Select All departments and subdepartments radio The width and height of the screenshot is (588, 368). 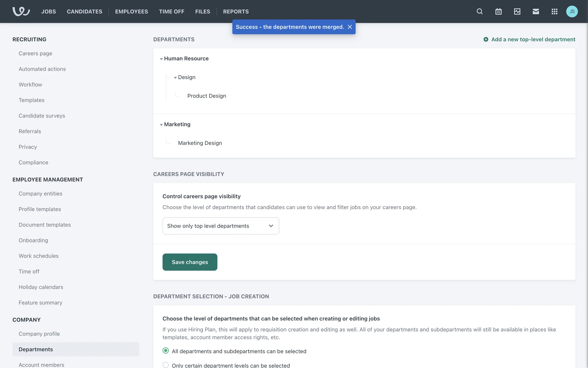(x=166, y=351)
